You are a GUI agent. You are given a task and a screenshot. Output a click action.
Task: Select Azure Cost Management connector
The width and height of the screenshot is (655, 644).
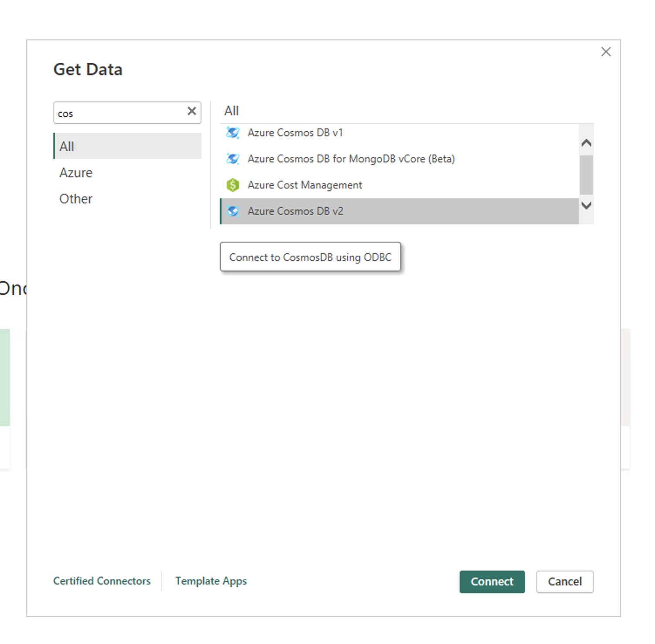point(400,185)
